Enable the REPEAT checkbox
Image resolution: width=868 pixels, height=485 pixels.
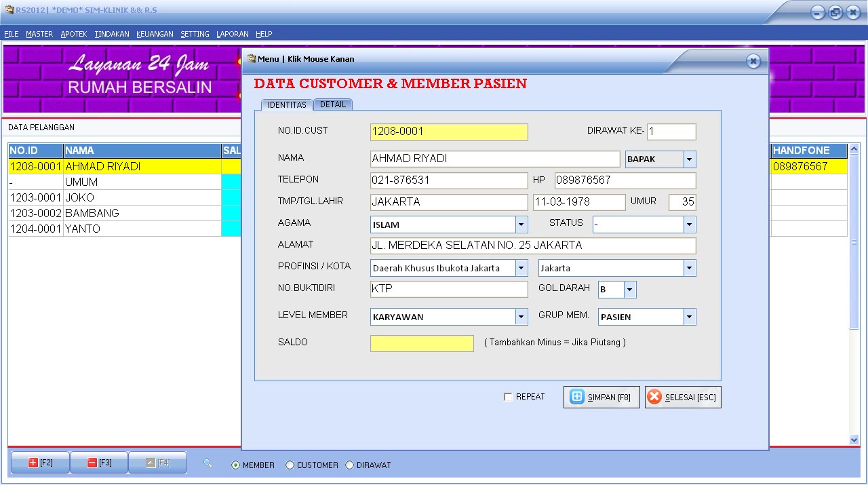pyautogui.click(x=508, y=397)
